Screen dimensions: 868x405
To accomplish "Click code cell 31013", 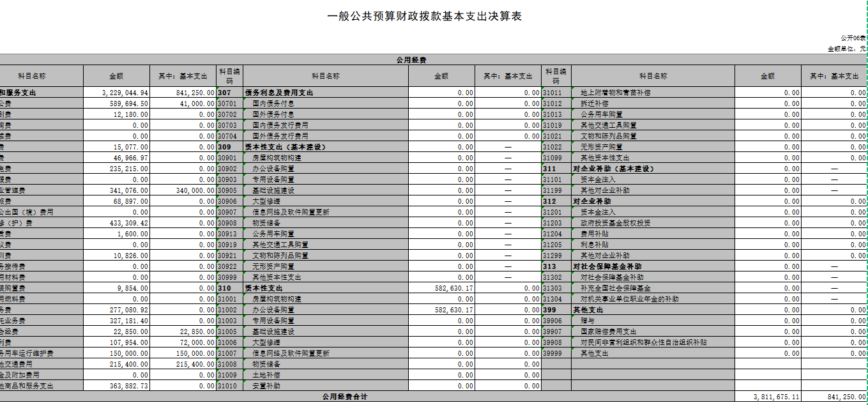I will (556, 114).
